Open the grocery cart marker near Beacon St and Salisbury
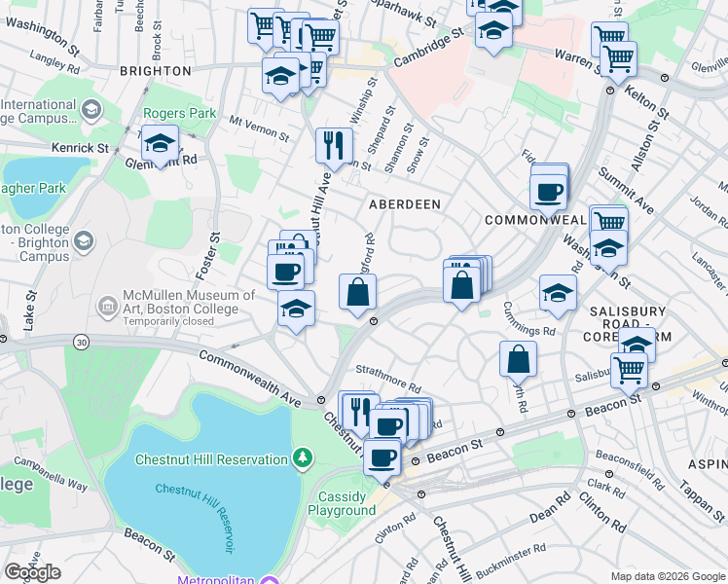Viewport: 728px width, 584px height. [x=629, y=373]
